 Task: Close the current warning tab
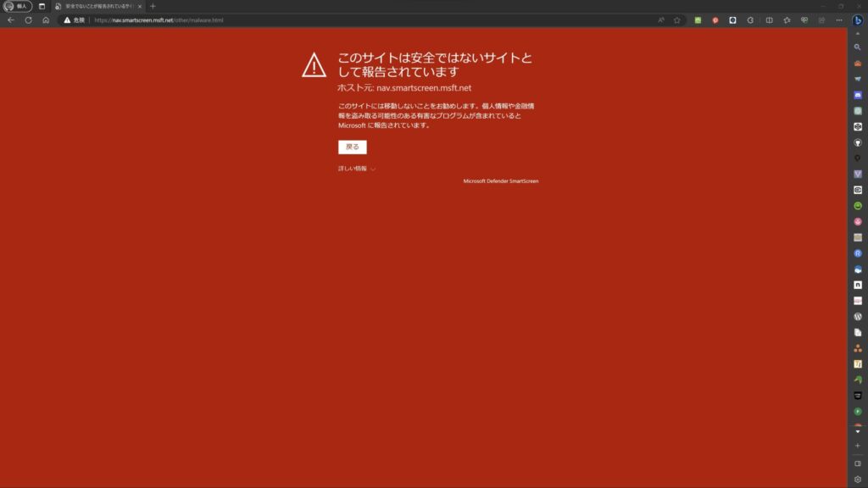140,6
